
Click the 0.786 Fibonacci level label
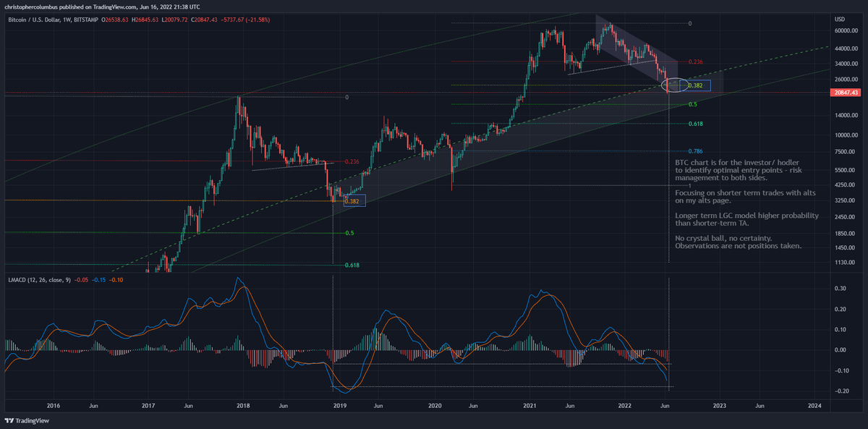696,151
